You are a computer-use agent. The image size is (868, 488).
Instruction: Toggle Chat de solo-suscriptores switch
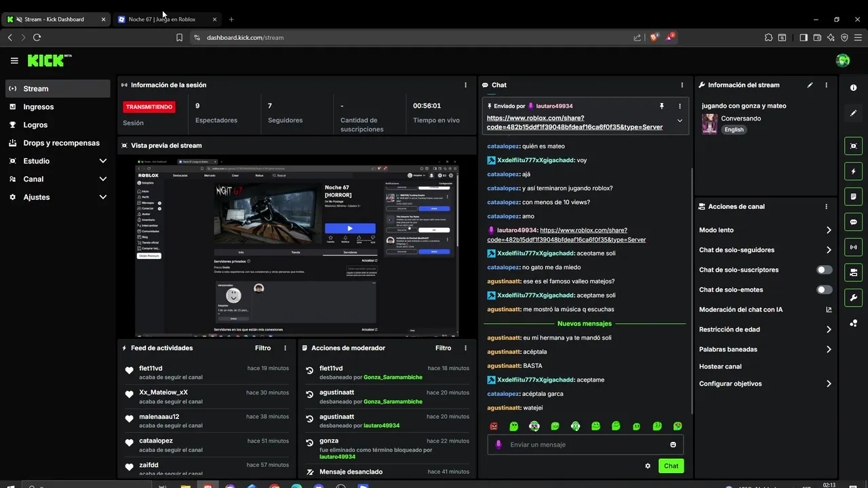point(824,270)
